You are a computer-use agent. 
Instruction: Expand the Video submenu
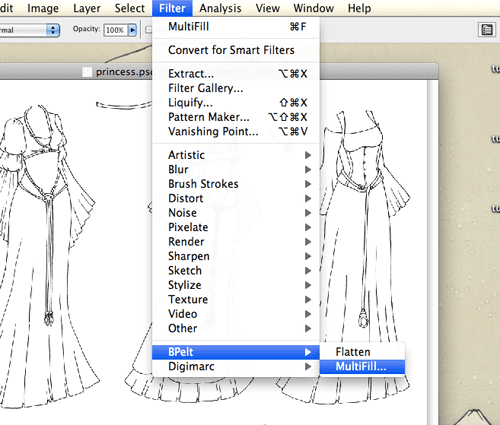tap(236, 314)
